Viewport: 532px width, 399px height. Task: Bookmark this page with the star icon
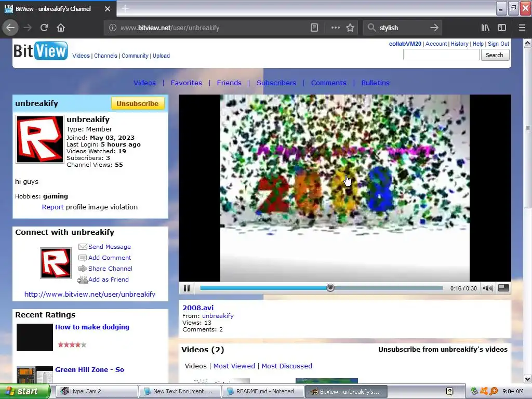[350, 28]
